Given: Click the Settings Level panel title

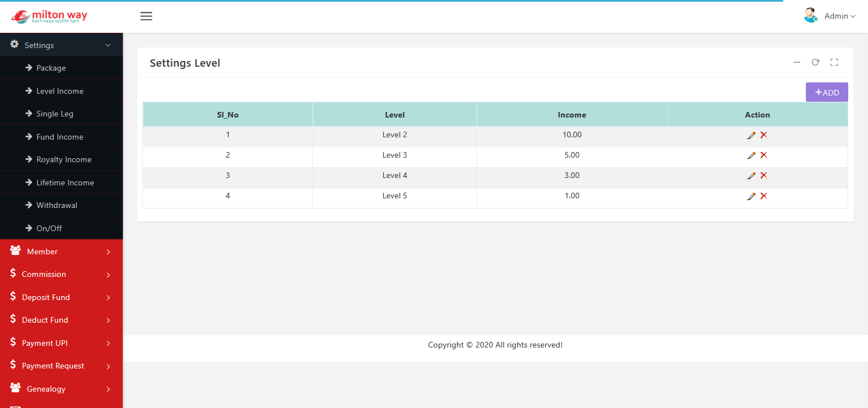Looking at the screenshot, I should (x=185, y=63).
